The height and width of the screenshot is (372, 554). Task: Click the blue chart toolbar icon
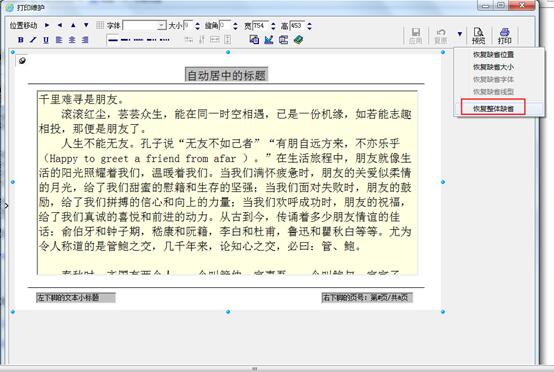point(269,40)
